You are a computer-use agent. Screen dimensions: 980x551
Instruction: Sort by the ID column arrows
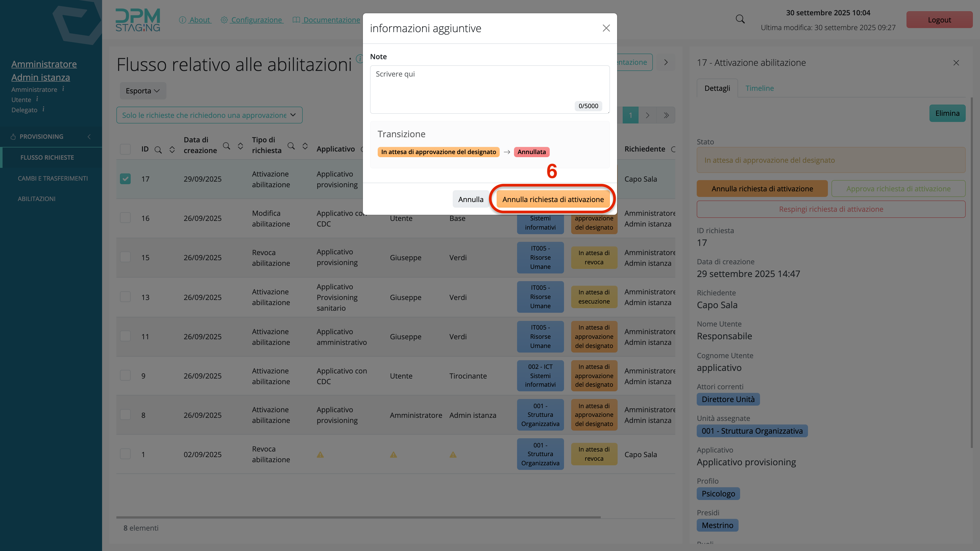pos(172,150)
